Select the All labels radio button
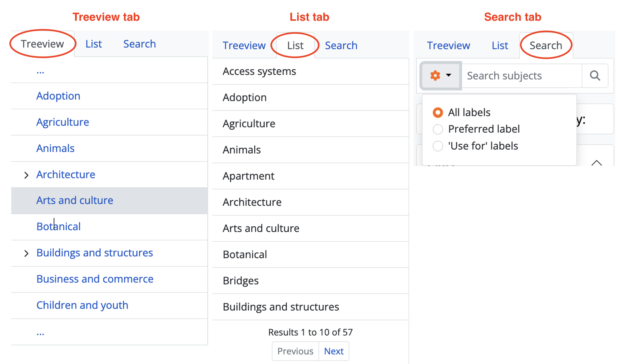This screenshot has width=624, height=364. pos(438,112)
